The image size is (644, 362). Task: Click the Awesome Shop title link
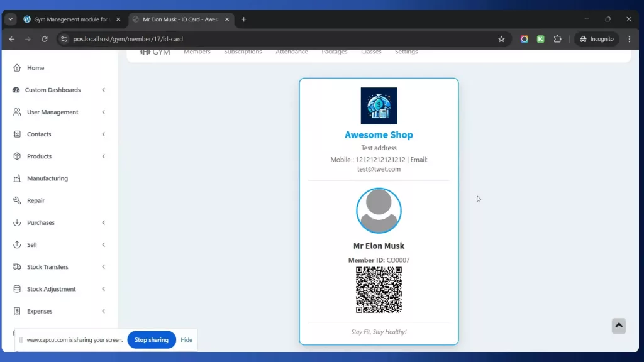(379, 134)
